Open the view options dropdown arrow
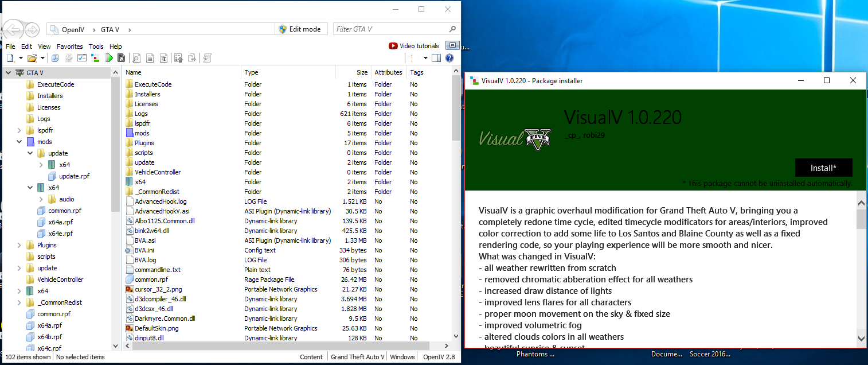This screenshot has width=868, height=365. pyautogui.click(x=425, y=58)
